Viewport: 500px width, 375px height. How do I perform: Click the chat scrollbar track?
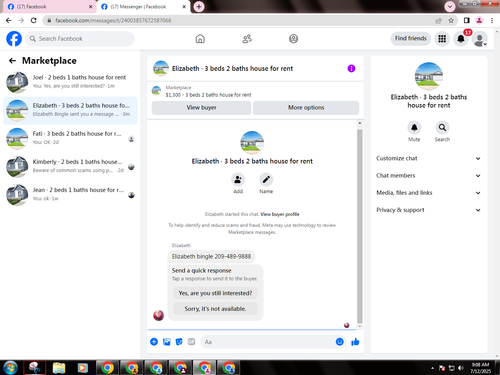click(x=360, y=225)
